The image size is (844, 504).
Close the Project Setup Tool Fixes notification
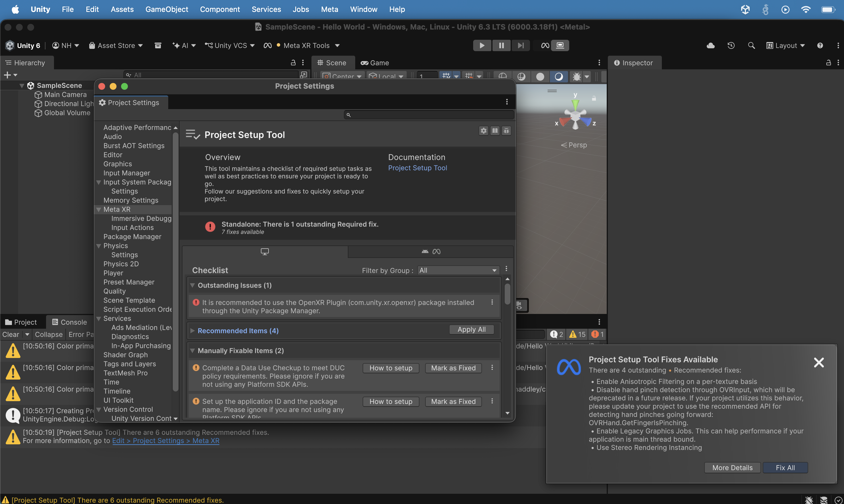pyautogui.click(x=819, y=363)
